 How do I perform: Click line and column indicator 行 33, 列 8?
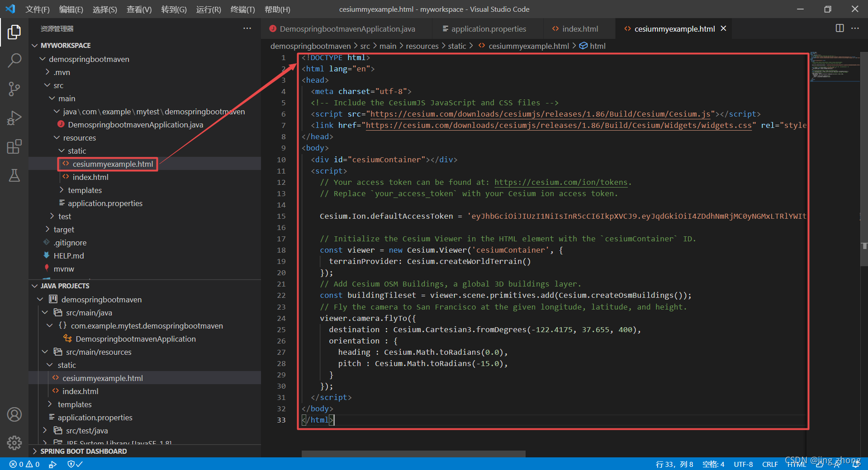tap(674, 464)
